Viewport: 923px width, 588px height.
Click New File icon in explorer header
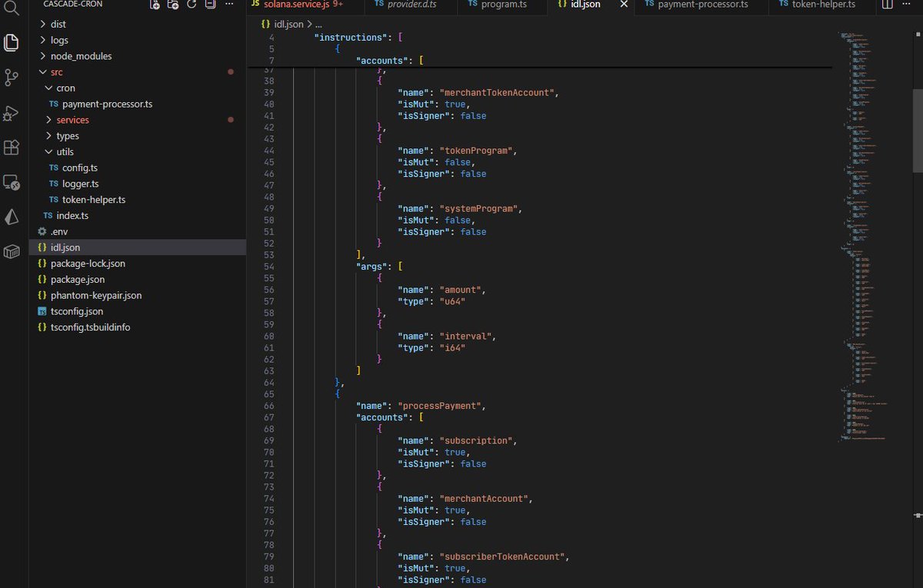click(155, 5)
